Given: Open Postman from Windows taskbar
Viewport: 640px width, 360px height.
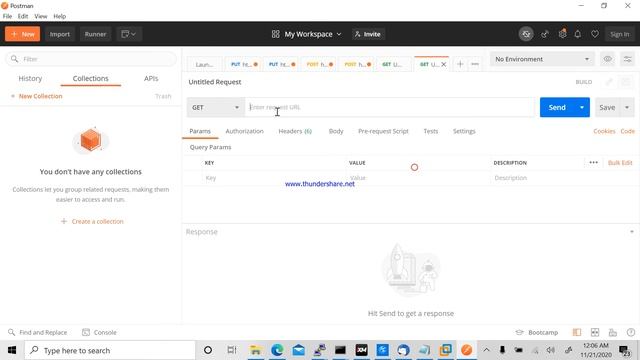Looking at the screenshot, I should click(x=467, y=350).
